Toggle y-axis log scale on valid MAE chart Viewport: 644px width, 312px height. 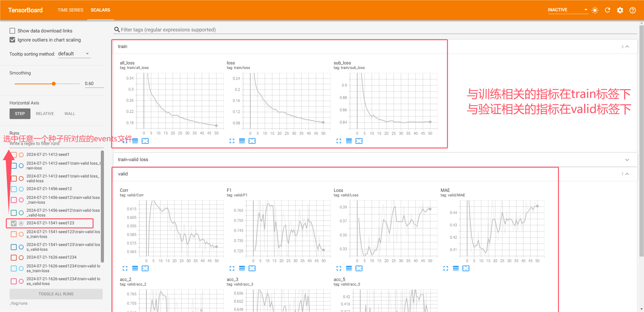(x=456, y=268)
